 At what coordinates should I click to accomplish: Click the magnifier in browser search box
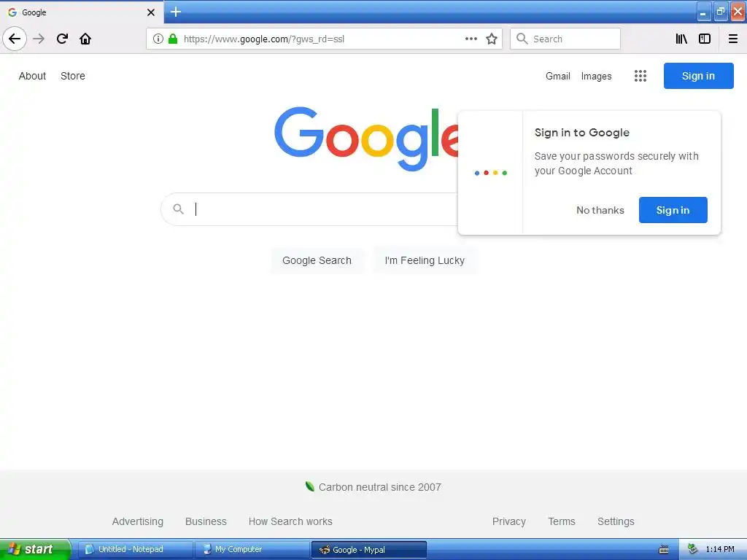(522, 39)
